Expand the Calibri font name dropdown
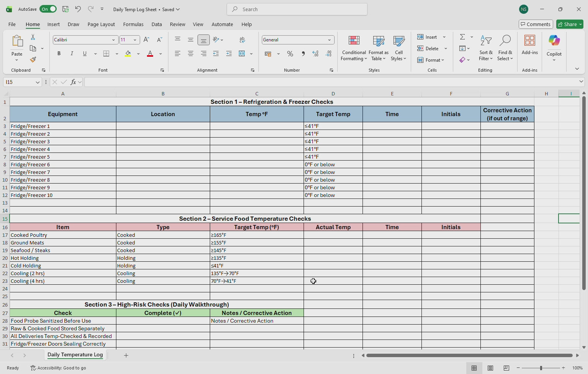Image resolution: width=588 pixels, height=374 pixels. click(113, 40)
